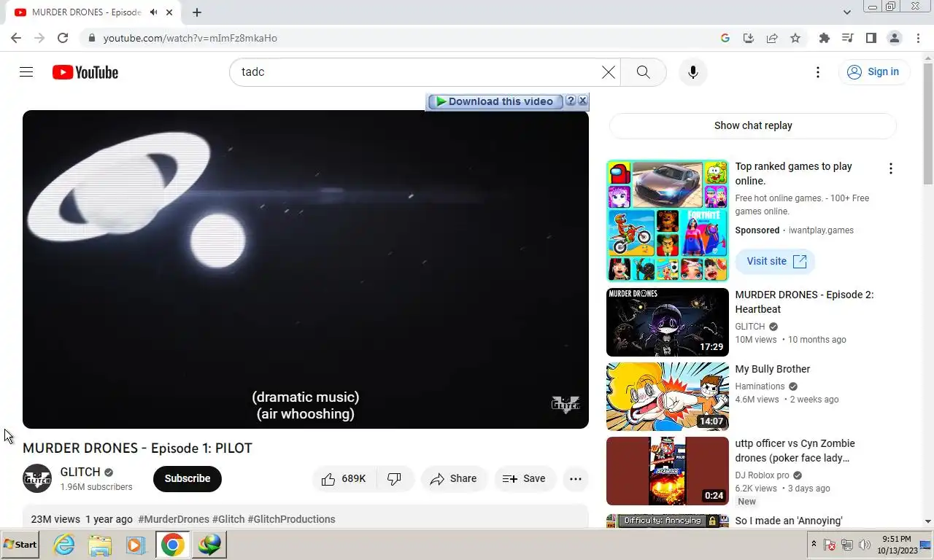Click the Haminations channel name
The width and height of the screenshot is (934, 560).
click(x=760, y=386)
